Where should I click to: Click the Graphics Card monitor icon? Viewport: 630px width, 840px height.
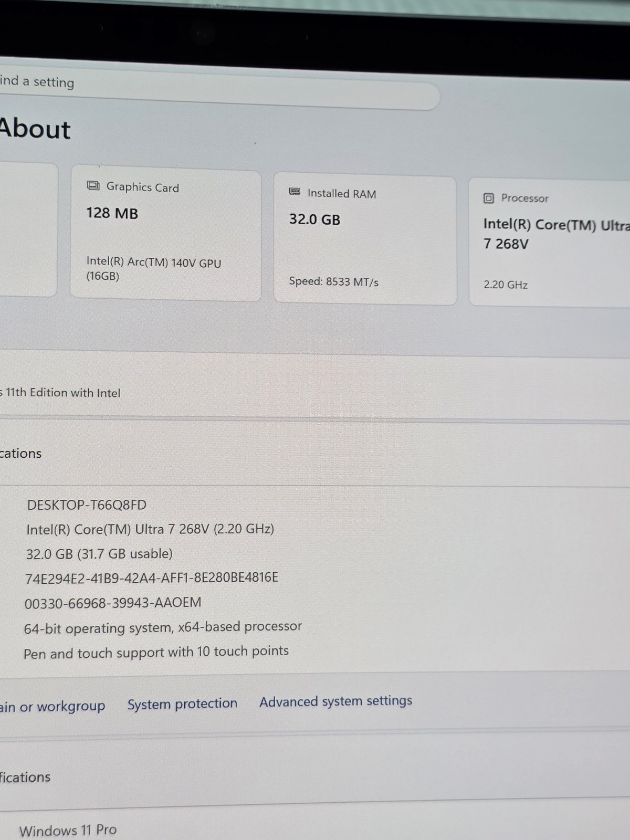[93, 185]
